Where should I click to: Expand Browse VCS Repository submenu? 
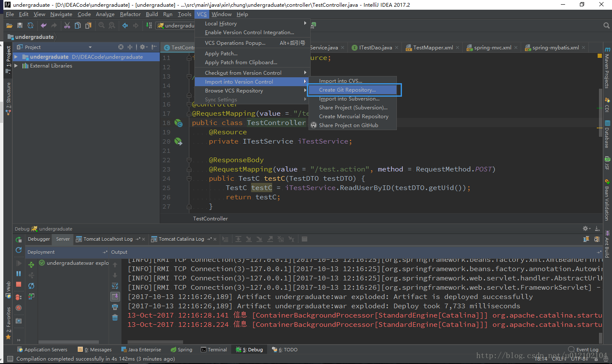point(252,91)
